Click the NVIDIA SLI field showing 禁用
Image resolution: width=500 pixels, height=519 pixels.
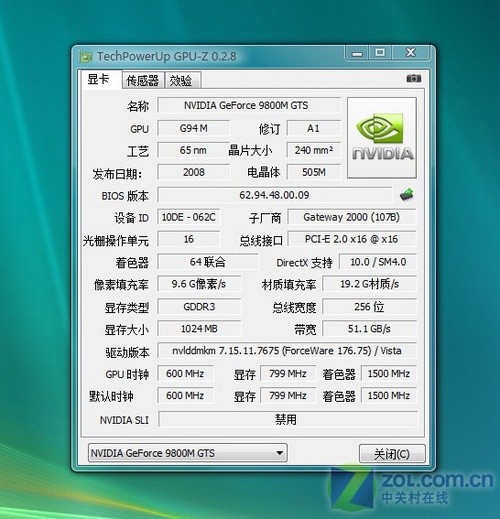click(x=288, y=419)
